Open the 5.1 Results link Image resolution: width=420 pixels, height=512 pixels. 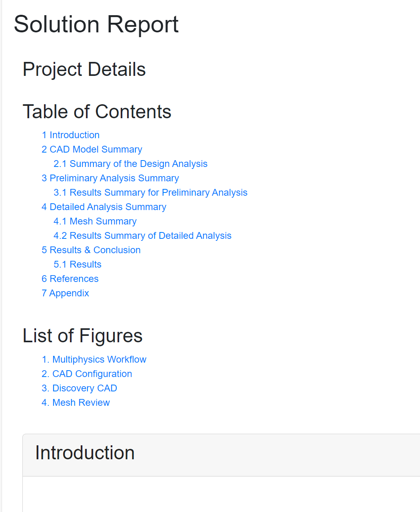[x=78, y=264]
